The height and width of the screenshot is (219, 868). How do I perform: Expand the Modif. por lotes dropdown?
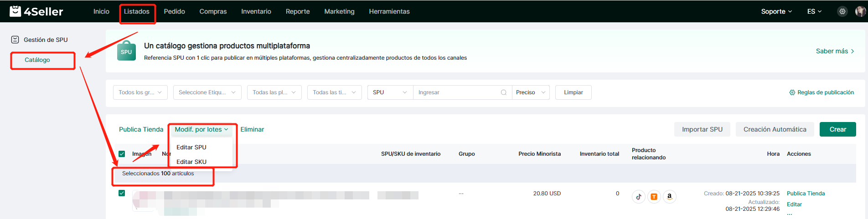point(201,129)
